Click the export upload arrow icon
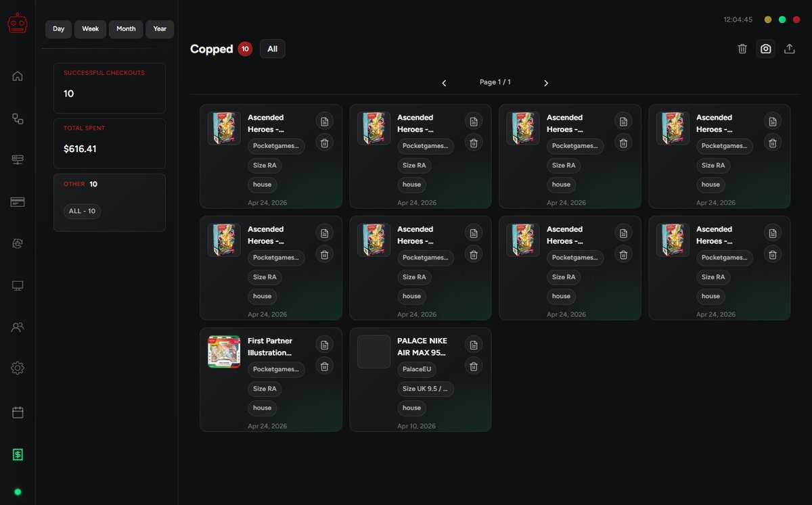 [789, 49]
